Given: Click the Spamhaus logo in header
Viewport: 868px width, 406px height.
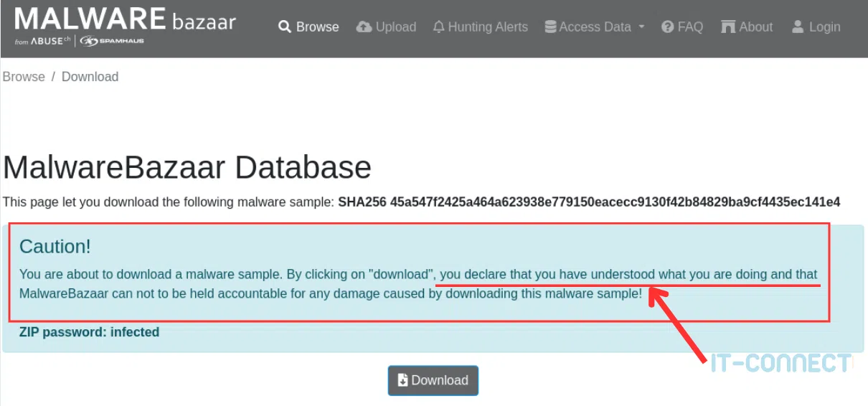Looking at the screenshot, I should coord(112,42).
